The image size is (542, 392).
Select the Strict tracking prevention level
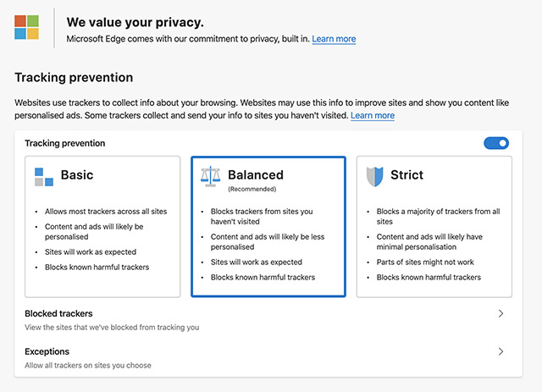[434, 226]
